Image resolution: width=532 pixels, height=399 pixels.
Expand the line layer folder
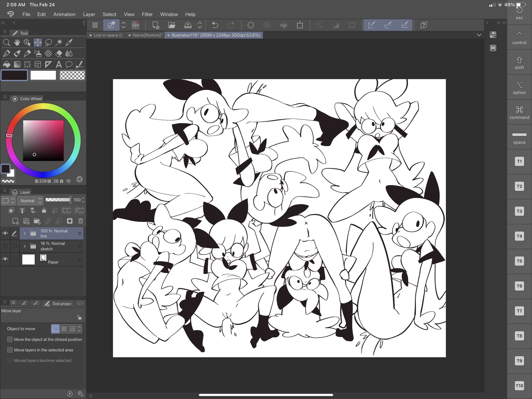click(x=25, y=233)
